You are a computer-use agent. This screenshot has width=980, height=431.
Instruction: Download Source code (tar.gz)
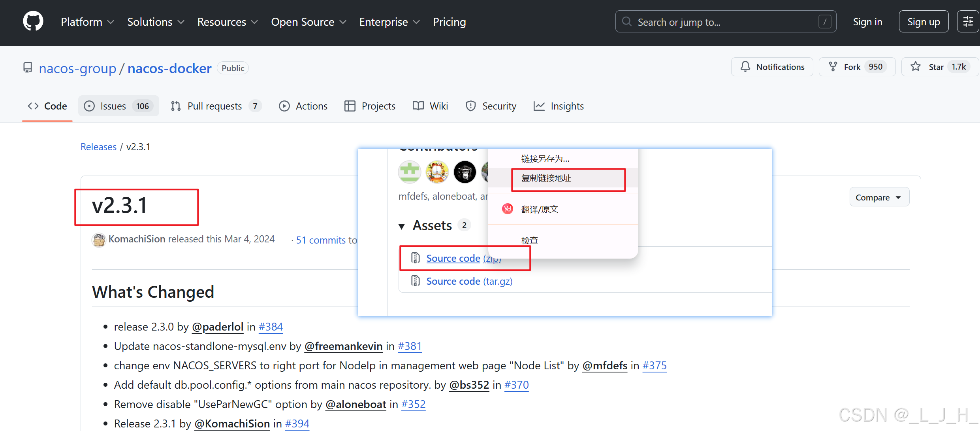tap(469, 281)
